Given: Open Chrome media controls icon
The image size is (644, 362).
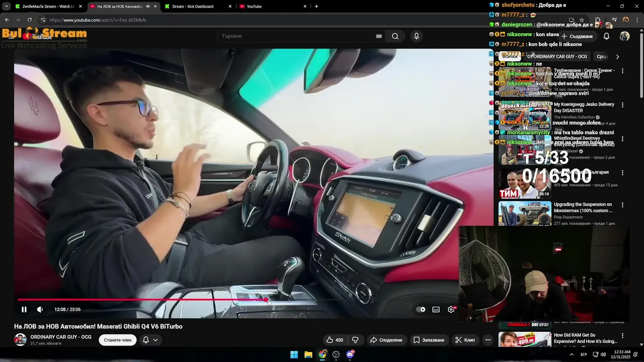Looking at the screenshot, I should pyautogui.click(x=615, y=20).
